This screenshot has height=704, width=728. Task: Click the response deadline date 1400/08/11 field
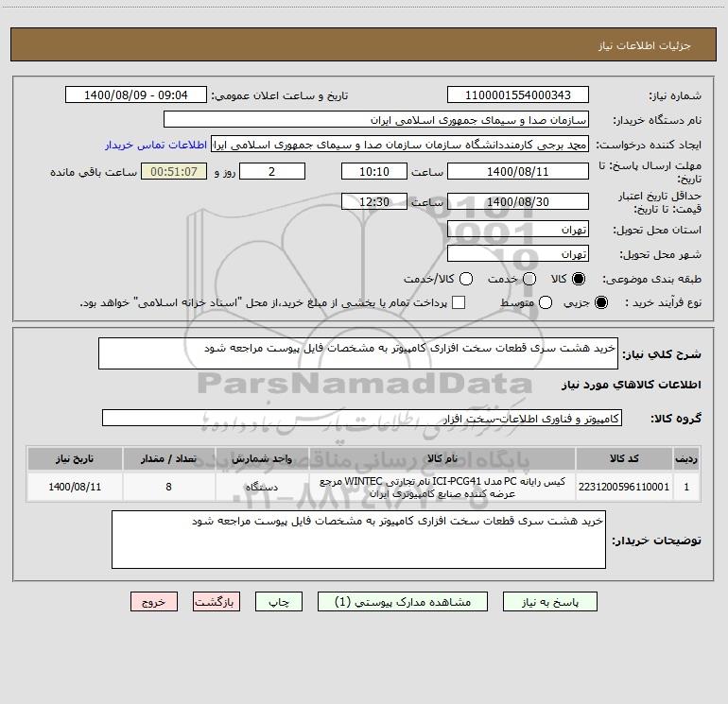(518, 172)
